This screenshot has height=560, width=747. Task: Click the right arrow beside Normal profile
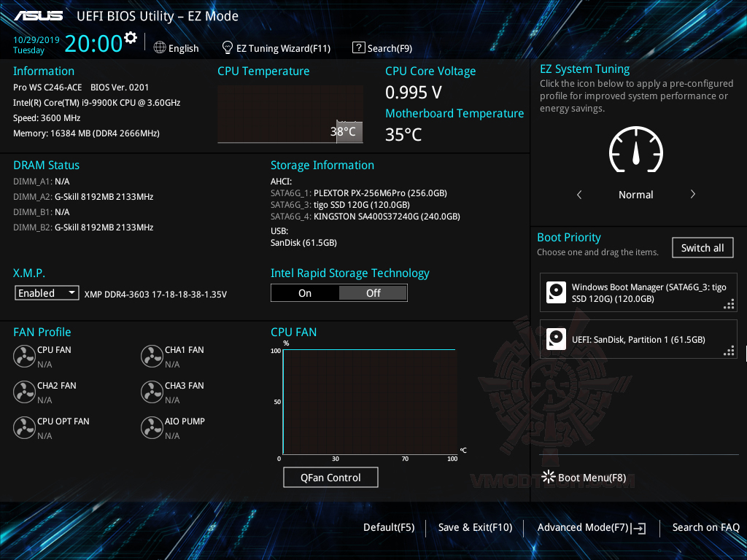(x=692, y=195)
